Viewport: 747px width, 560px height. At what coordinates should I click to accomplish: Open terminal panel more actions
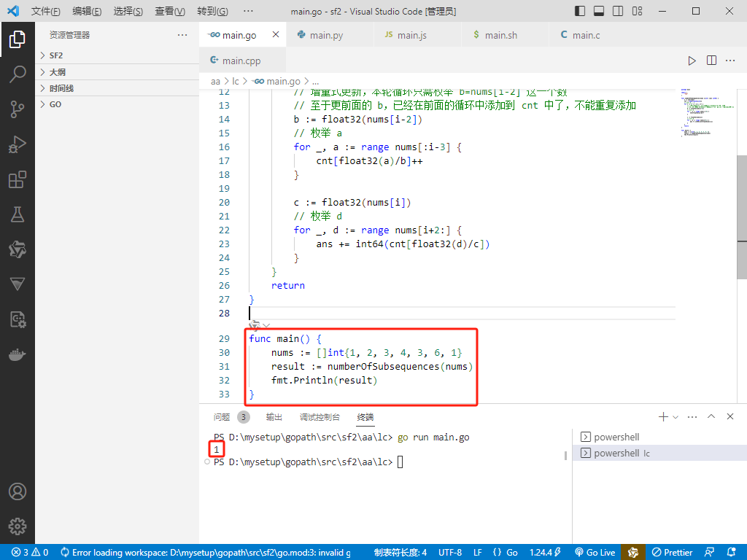pyautogui.click(x=692, y=416)
